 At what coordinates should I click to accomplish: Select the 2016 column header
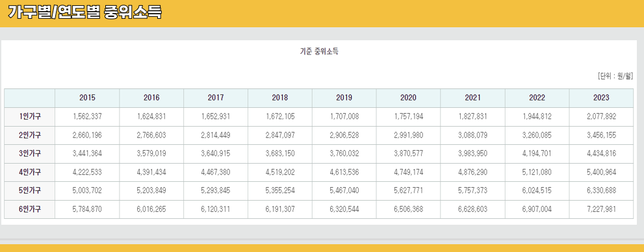coord(151,97)
